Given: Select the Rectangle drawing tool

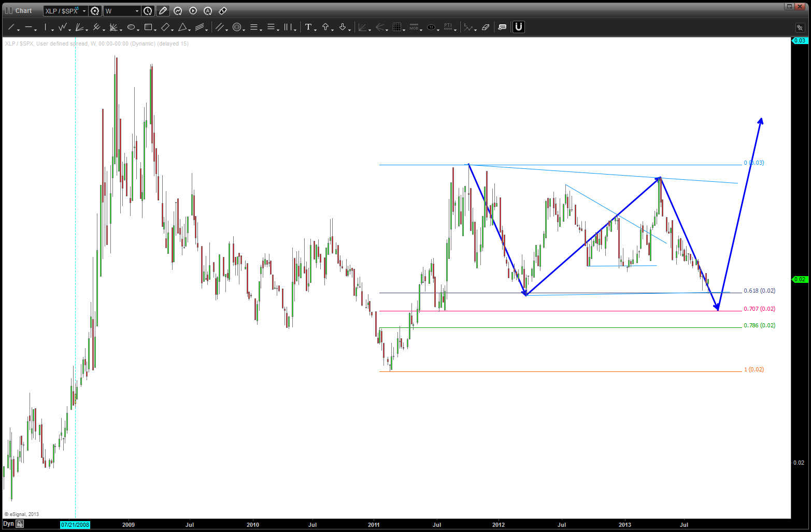Looking at the screenshot, I should point(149,27).
